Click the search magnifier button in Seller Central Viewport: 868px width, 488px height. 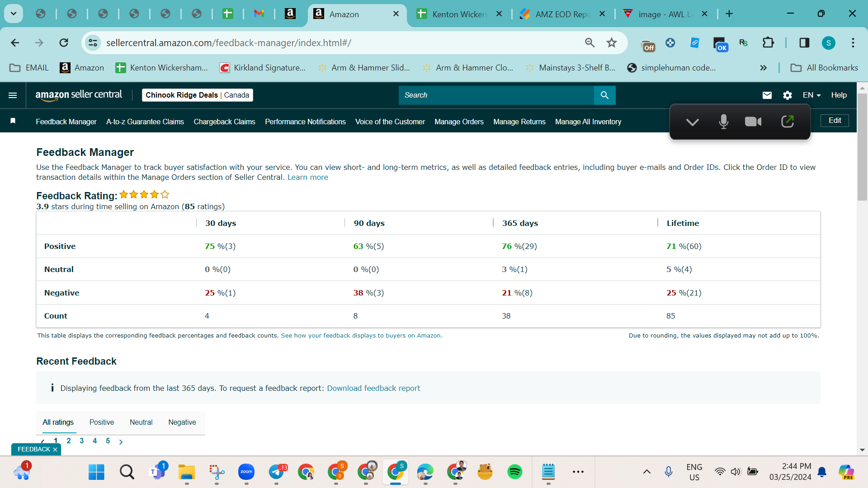(604, 95)
